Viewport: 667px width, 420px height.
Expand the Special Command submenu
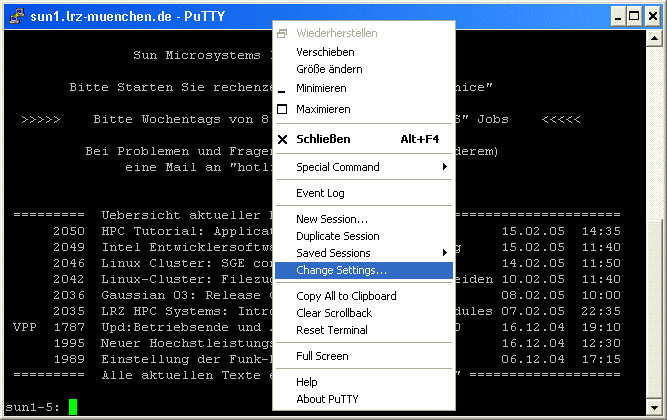(x=364, y=167)
